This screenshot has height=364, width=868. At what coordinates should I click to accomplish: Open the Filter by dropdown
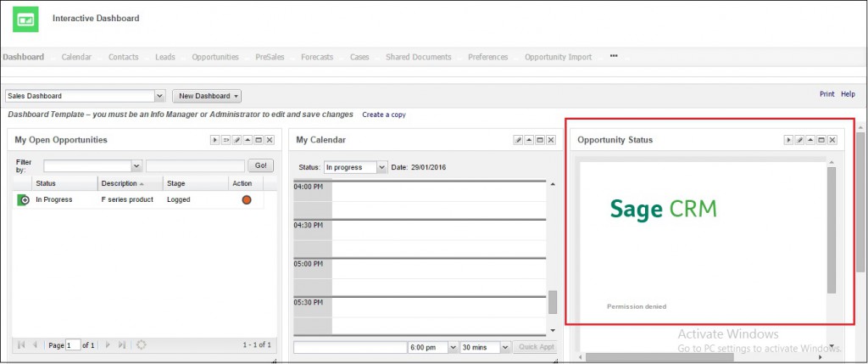pos(136,165)
